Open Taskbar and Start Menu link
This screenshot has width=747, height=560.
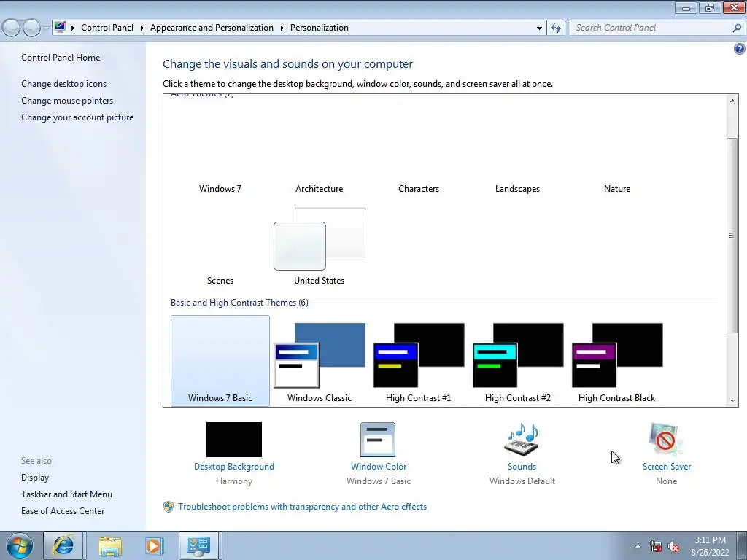click(66, 494)
